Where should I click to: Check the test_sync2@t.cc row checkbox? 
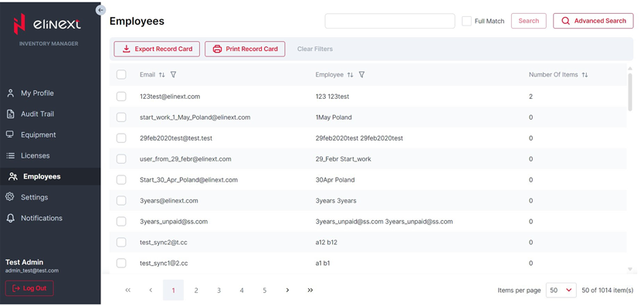coord(121,243)
